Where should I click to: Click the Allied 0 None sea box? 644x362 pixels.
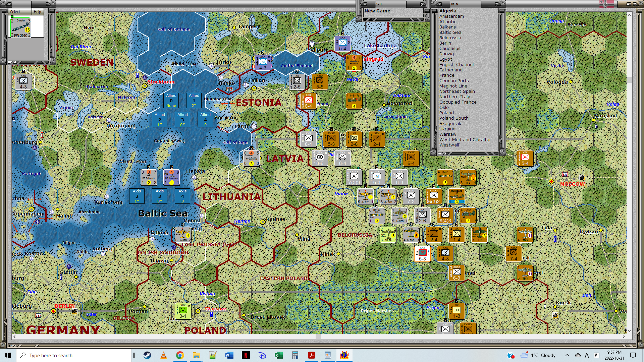pos(171,101)
